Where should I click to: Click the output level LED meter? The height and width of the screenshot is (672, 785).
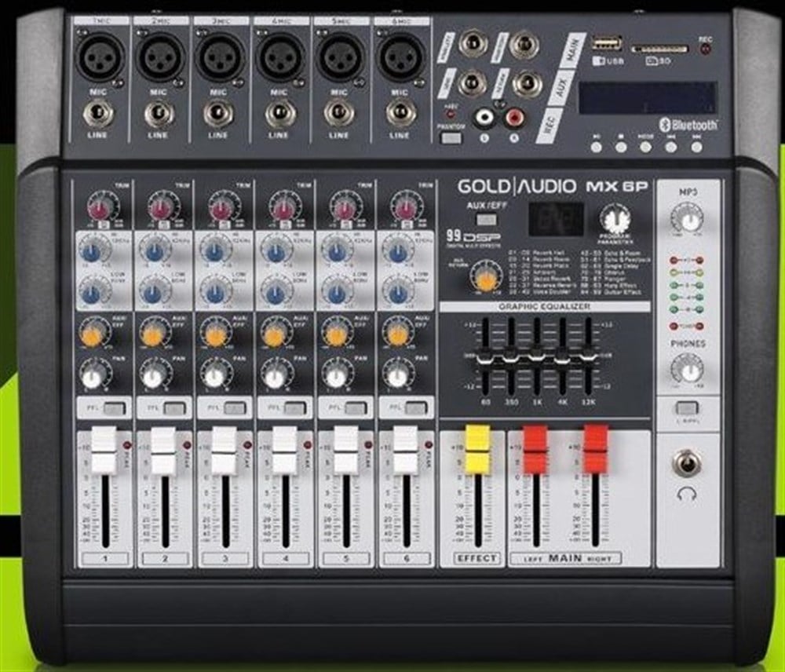[x=687, y=293]
